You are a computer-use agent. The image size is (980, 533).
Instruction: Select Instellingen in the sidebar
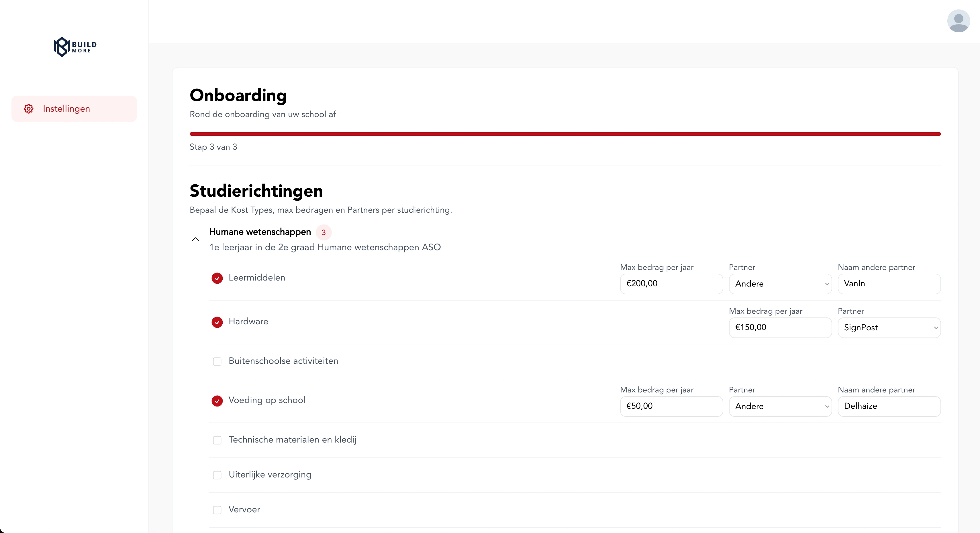(66, 109)
